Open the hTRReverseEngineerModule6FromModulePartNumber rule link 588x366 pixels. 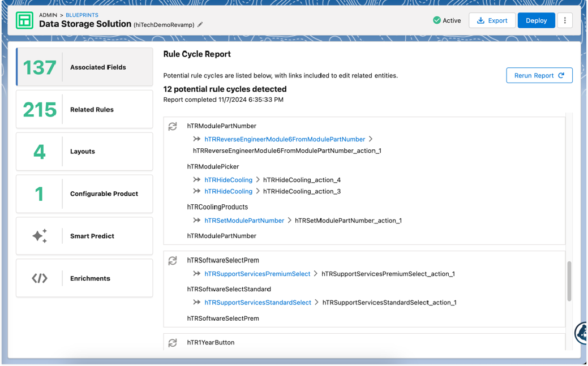[x=285, y=139]
